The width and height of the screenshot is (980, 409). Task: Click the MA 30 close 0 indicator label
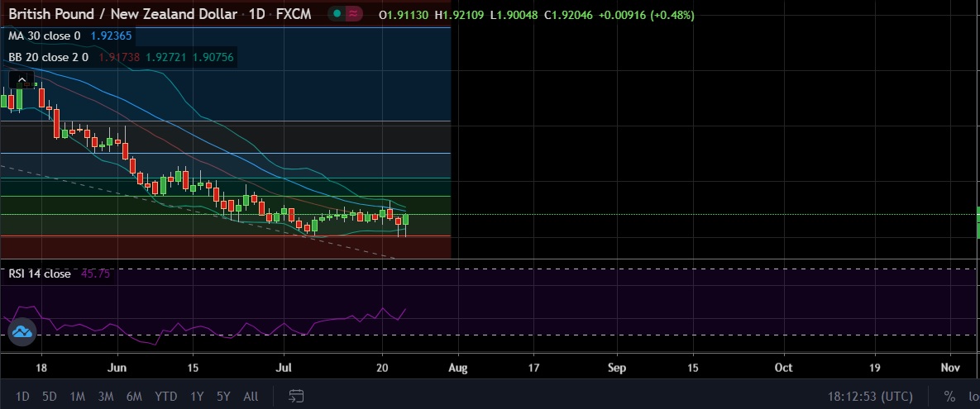(x=45, y=36)
